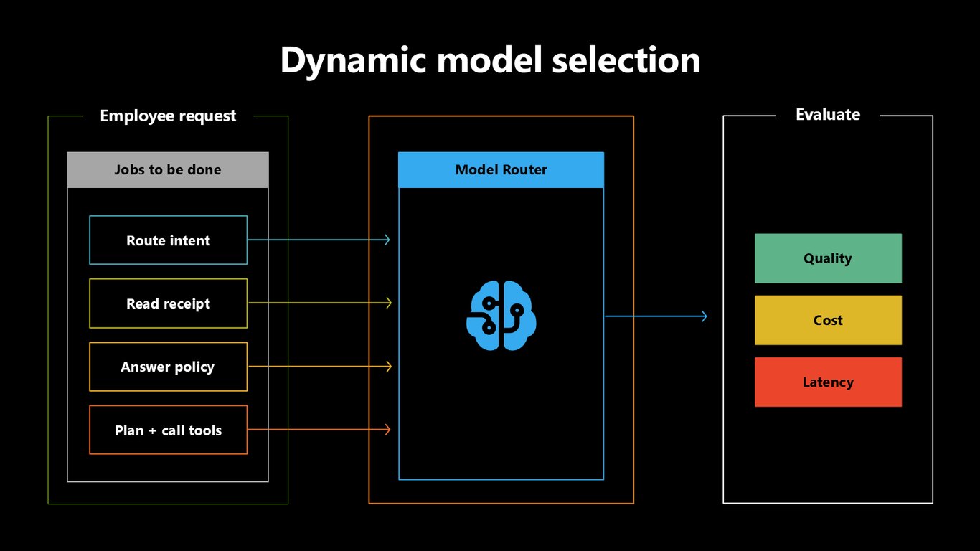Image resolution: width=980 pixels, height=551 pixels.
Task: Click the Employee request label
Action: point(168,116)
